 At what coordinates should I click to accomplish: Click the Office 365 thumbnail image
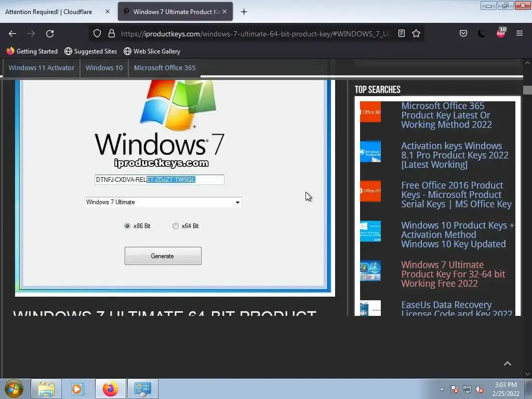point(370,112)
